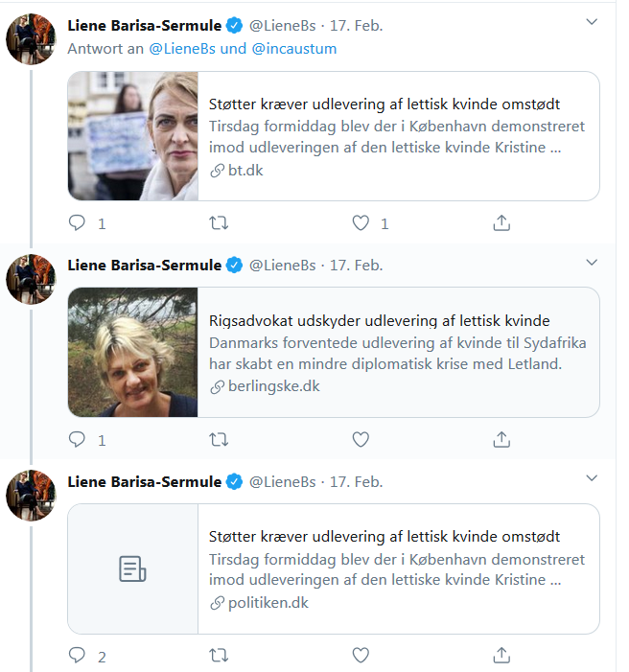This screenshot has height=672, width=629.
Task: Open the @incaustum profile mention
Action: 294,49
